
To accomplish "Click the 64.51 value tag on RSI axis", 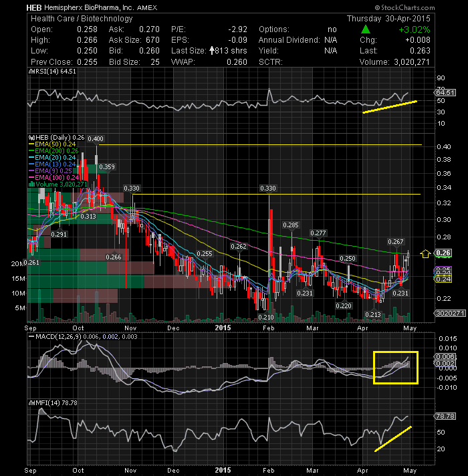I will click(x=445, y=92).
